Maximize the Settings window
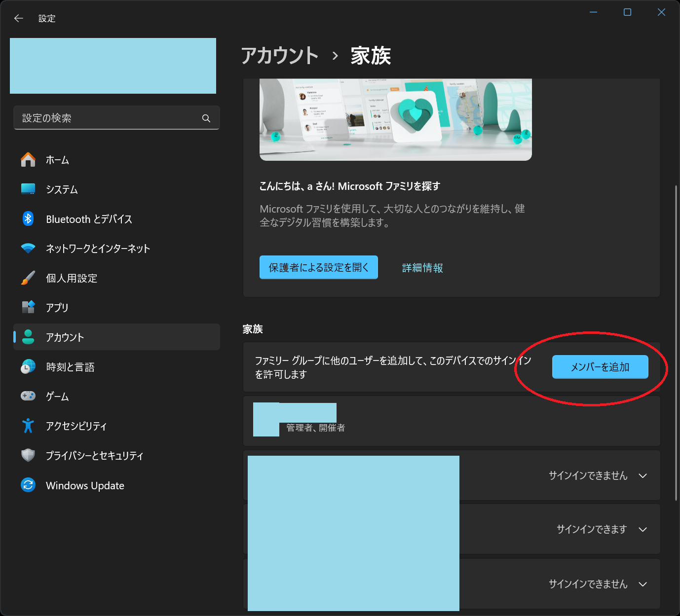 click(627, 12)
